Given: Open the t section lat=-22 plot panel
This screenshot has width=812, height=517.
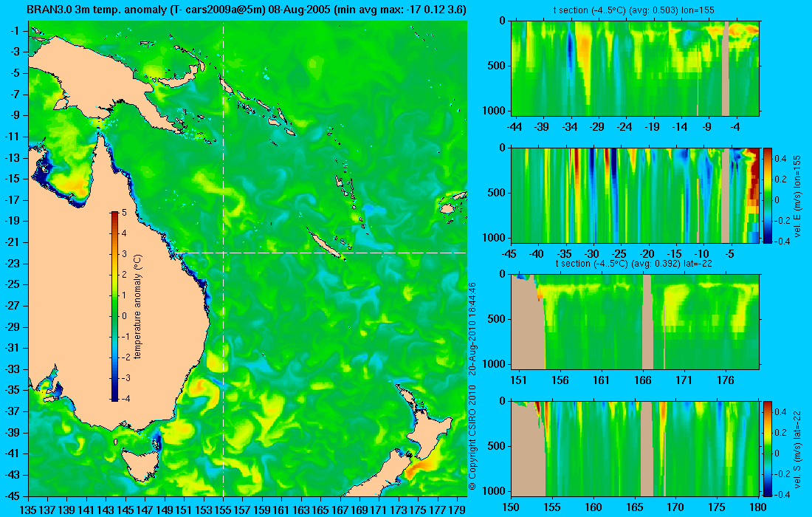Looking at the screenshot, I should [636, 322].
